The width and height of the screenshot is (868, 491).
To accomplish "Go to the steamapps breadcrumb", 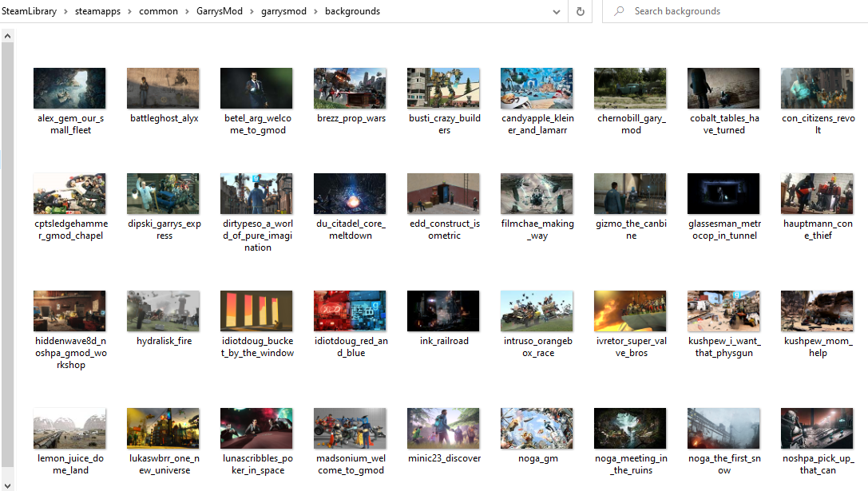I will (97, 11).
